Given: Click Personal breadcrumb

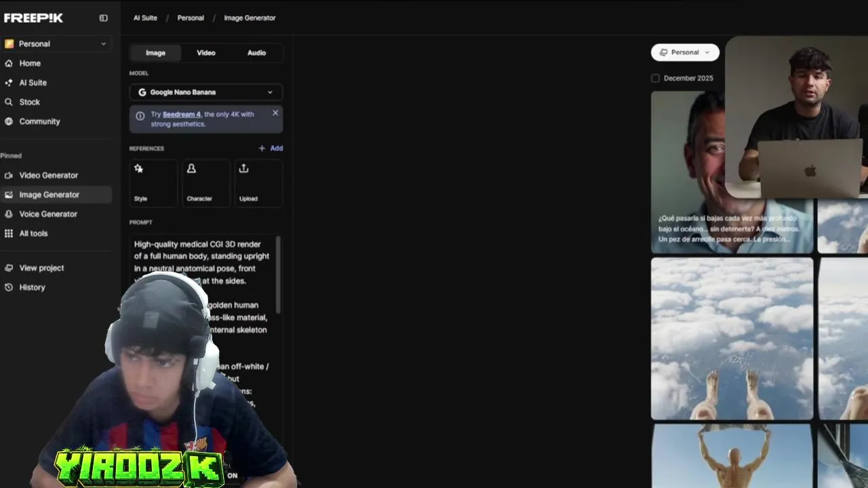Looking at the screenshot, I should [191, 18].
